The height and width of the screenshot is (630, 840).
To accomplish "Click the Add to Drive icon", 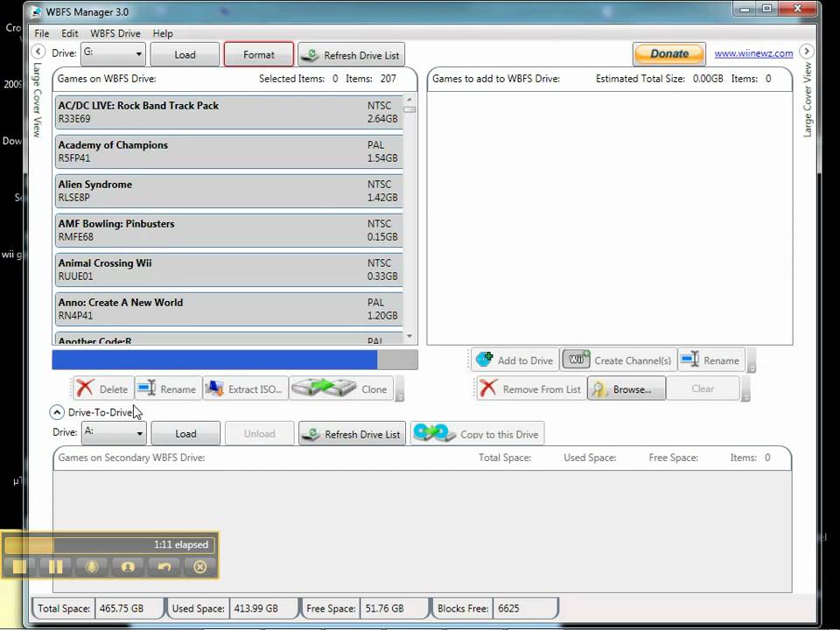I will point(484,360).
